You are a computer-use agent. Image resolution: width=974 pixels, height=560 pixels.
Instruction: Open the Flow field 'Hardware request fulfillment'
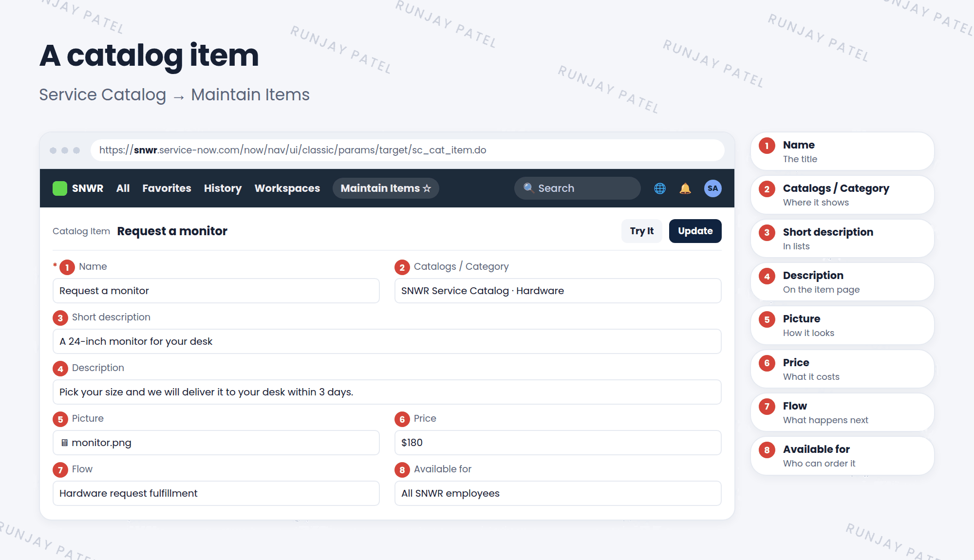pyautogui.click(x=216, y=493)
